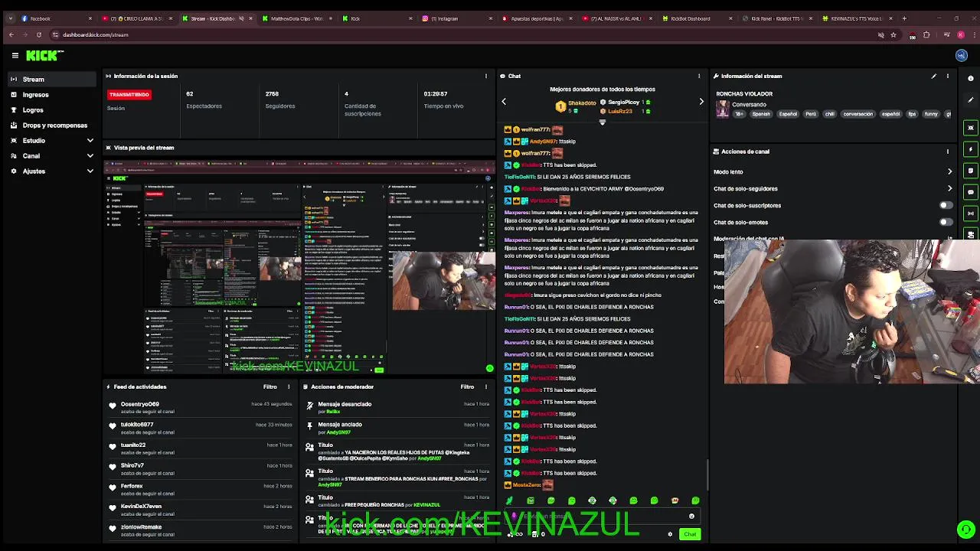The width and height of the screenshot is (980, 551).
Task: Open Filtro in Feed de actividades
Action: [x=269, y=386]
